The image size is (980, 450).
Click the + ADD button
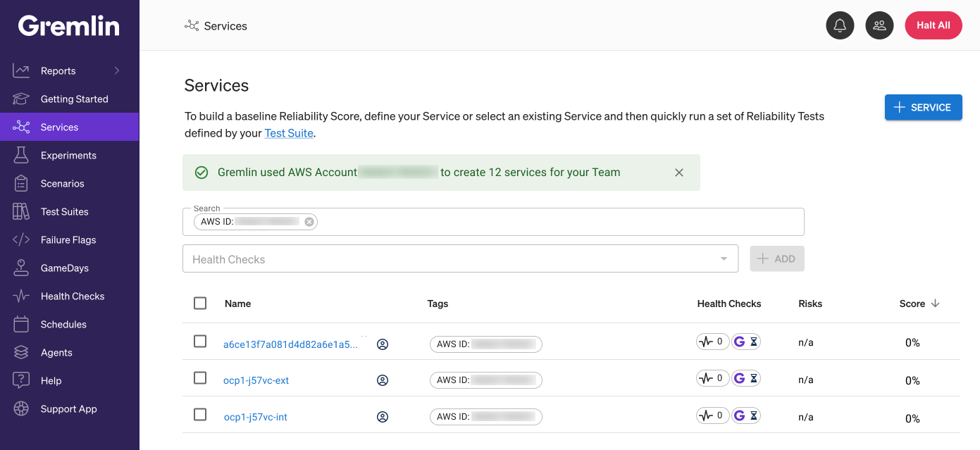pyautogui.click(x=777, y=258)
